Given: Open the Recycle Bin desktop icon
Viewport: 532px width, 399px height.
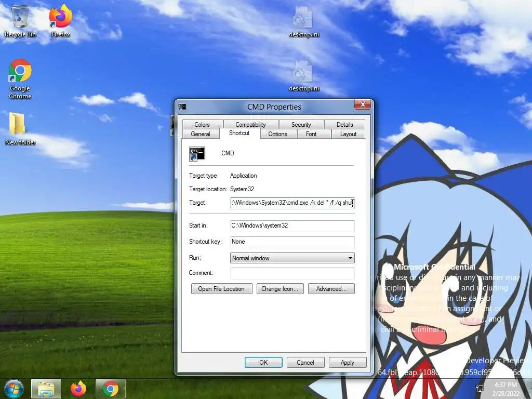Looking at the screenshot, I should click(20, 21).
